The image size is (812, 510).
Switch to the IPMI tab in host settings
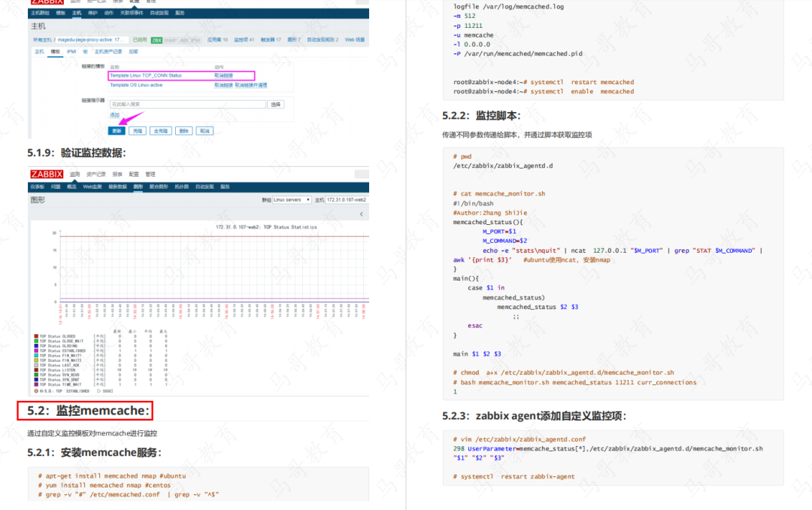click(x=71, y=52)
